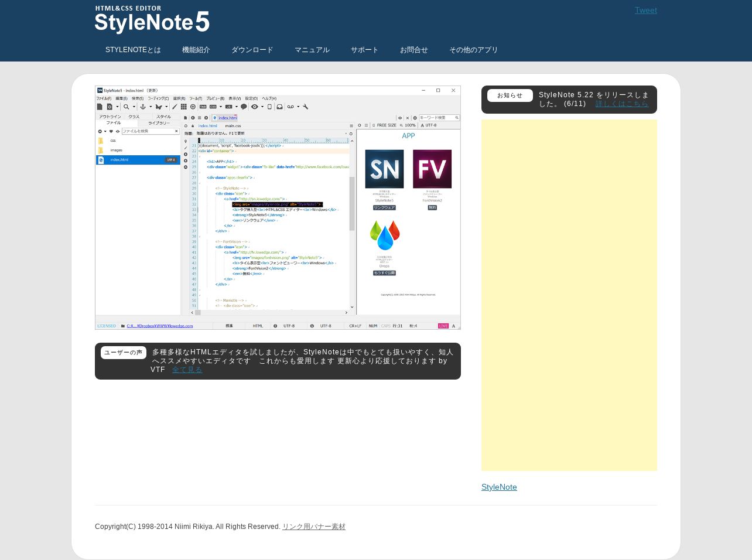The width and height of the screenshot is (752, 560).
Task: Click the Copyright(C) 1998-2014 Niimi Rikiya text
Action: [x=187, y=527]
